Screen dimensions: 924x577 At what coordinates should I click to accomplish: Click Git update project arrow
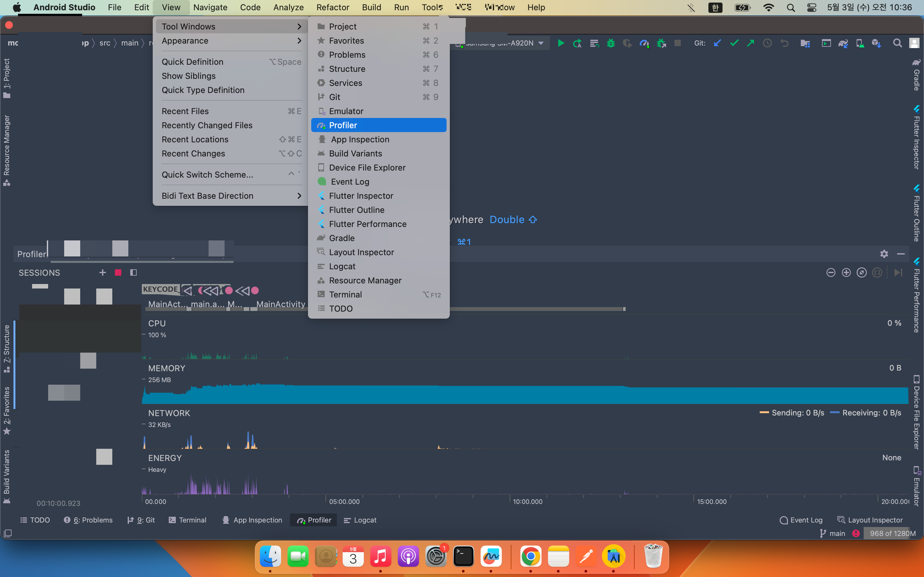717,43
